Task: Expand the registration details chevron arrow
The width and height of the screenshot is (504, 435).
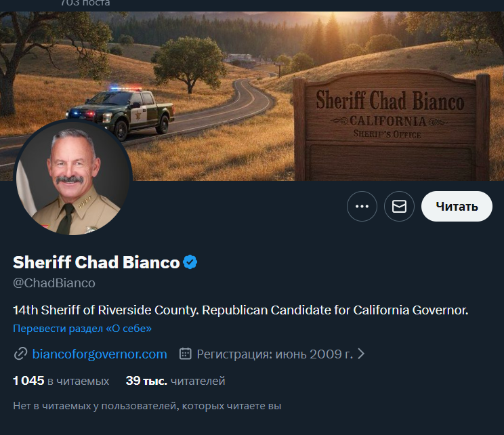Action: [361, 354]
